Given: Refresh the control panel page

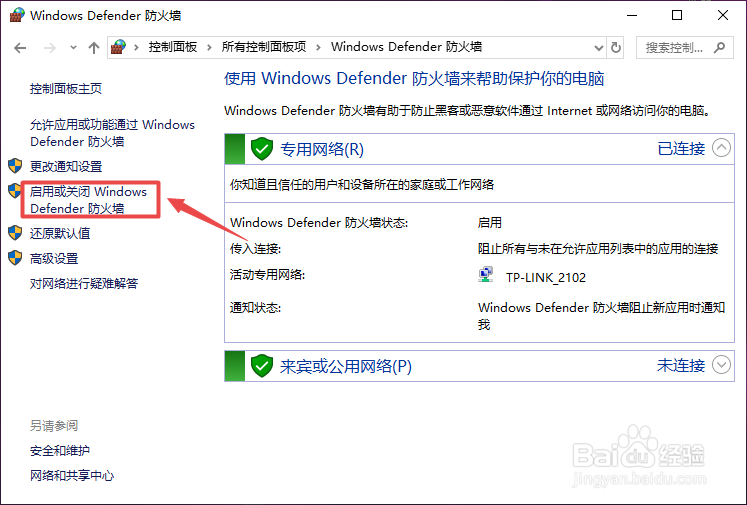Looking at the screenshot, I should (x=616, y=48).
